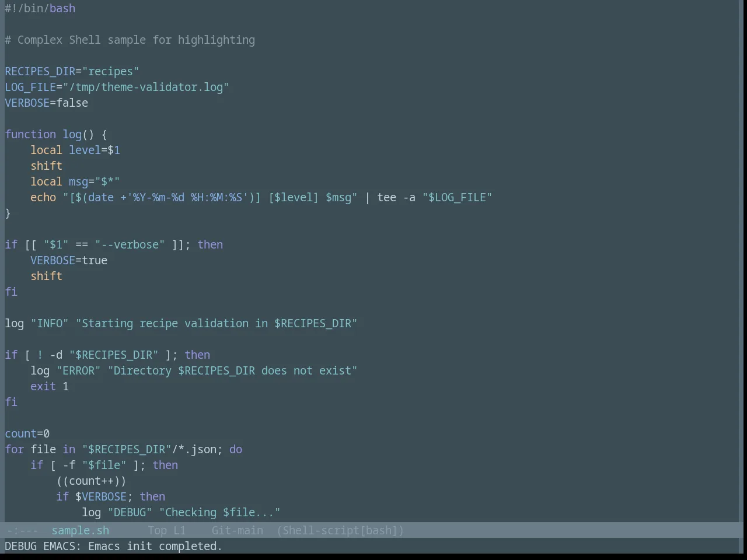Image resolution: width=747 pixels, height=560 pixels.
Task: Click the VERBOSE=false line
Action: point(47,103)
